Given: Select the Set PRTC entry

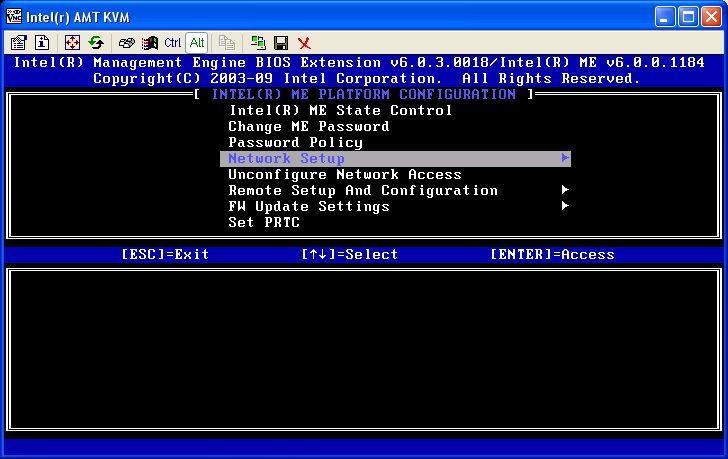Looking at the screenshot, I should tap(263, 222).
